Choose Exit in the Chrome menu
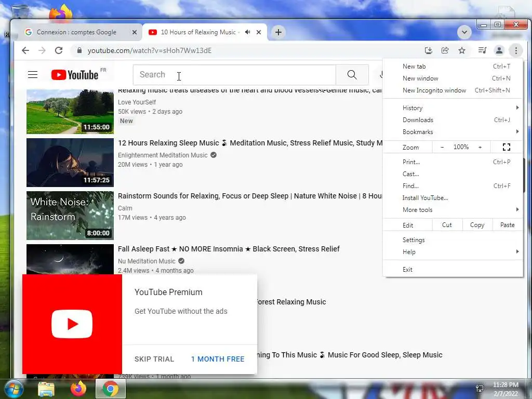The width and height of the screenshot is (532, 399). [453, 270]
